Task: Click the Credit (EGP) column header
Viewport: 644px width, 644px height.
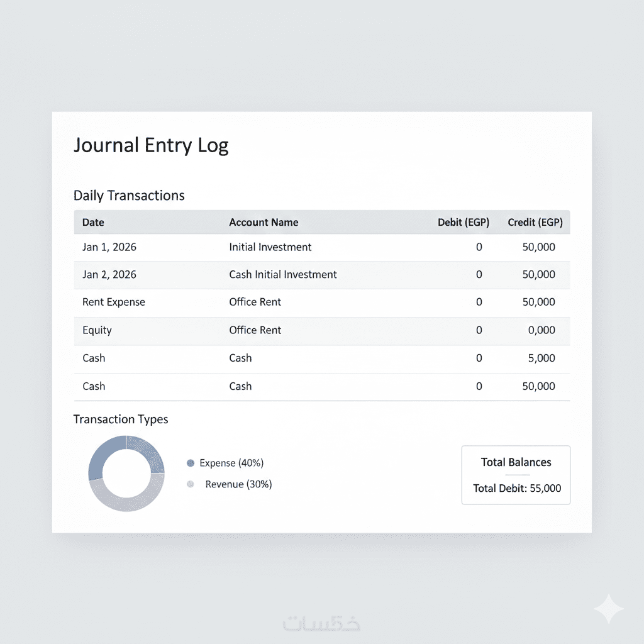Action: (535, 222)
